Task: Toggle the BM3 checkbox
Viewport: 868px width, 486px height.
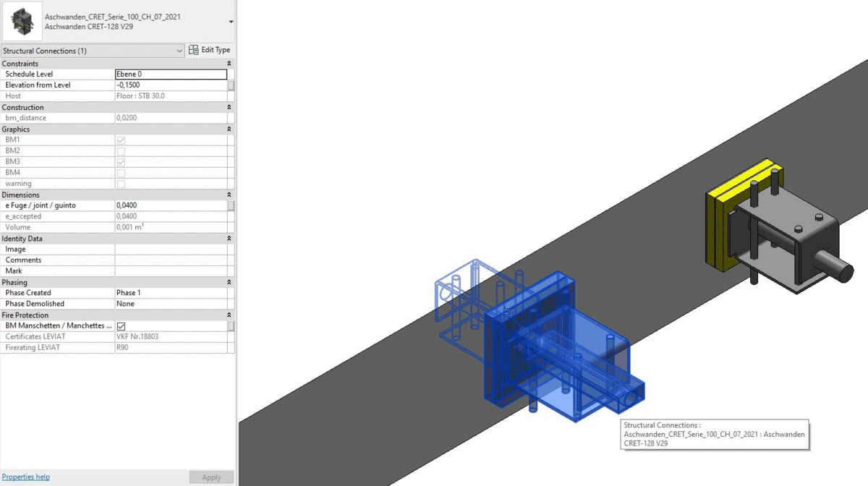Action: (121, 161)
